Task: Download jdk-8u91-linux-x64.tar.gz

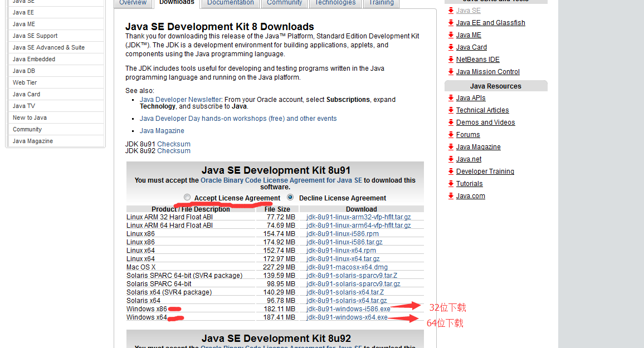Action: 343,259
